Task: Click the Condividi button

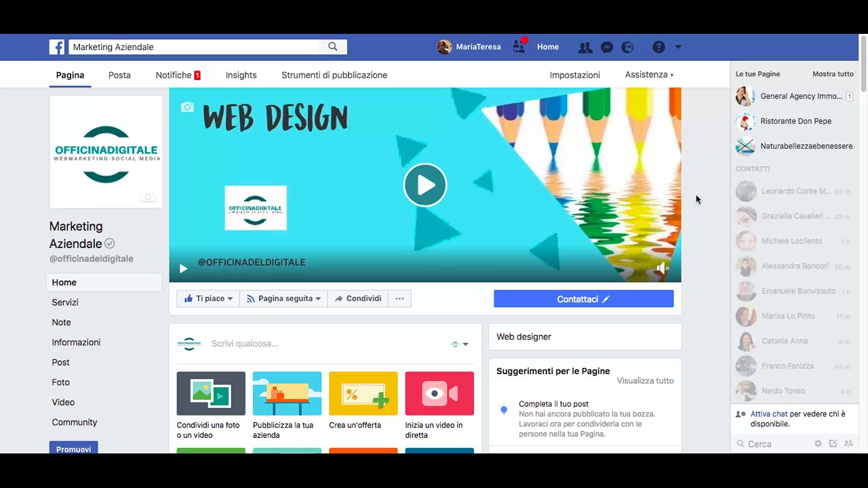Action: coord(358,298)
